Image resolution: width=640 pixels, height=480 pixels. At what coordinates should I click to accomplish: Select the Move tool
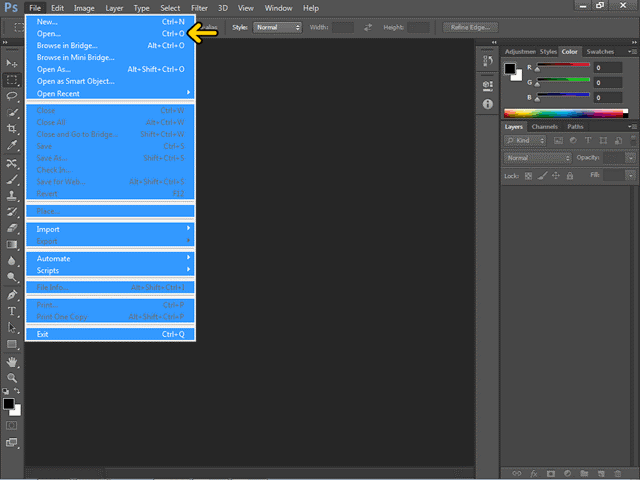pyautogui.click(x=12, y=63)
